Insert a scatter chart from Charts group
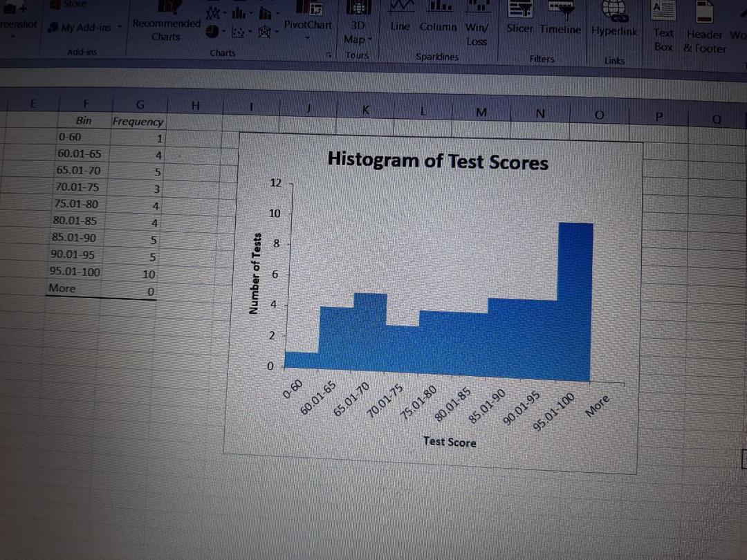The image size is (747, 560). coord(238,32)
